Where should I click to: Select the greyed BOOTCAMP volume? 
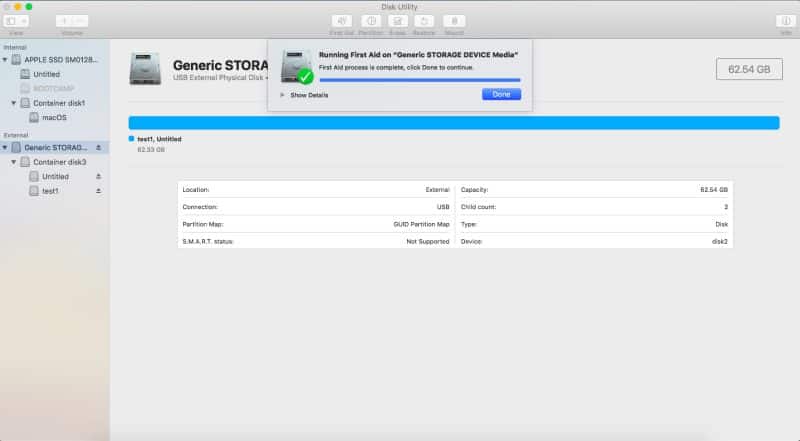point(53,88)
